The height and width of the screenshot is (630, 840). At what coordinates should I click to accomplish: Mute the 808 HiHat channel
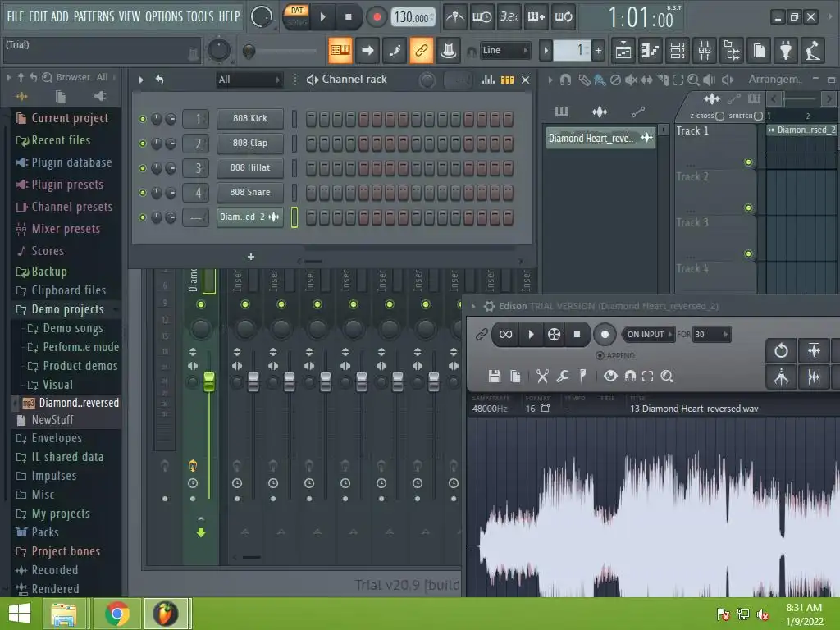[143, 168]
